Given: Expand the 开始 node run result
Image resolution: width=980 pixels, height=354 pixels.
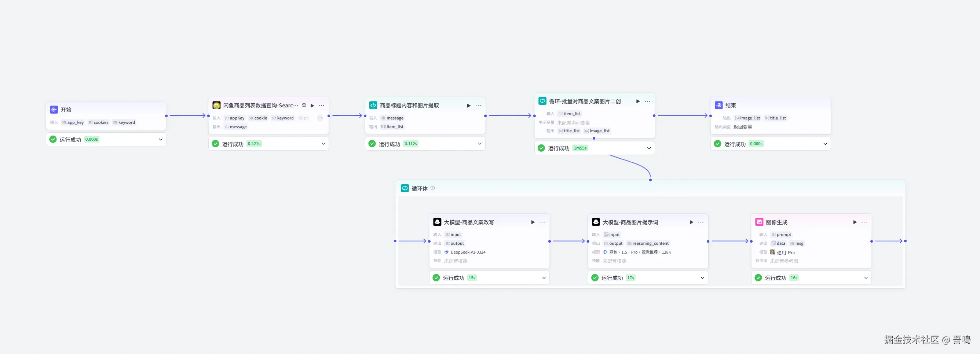Looking at the screenshot, I should (161, 140).
